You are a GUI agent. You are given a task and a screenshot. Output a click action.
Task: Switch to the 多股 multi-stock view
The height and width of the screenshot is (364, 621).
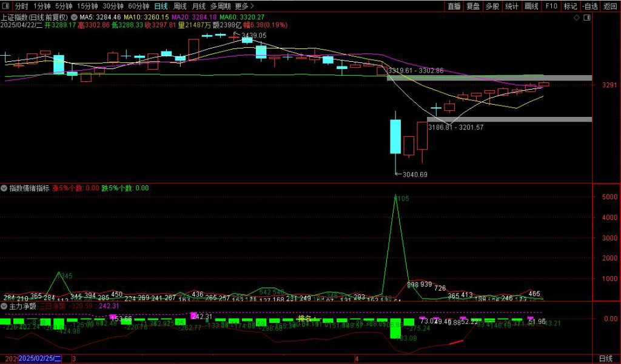492,6
